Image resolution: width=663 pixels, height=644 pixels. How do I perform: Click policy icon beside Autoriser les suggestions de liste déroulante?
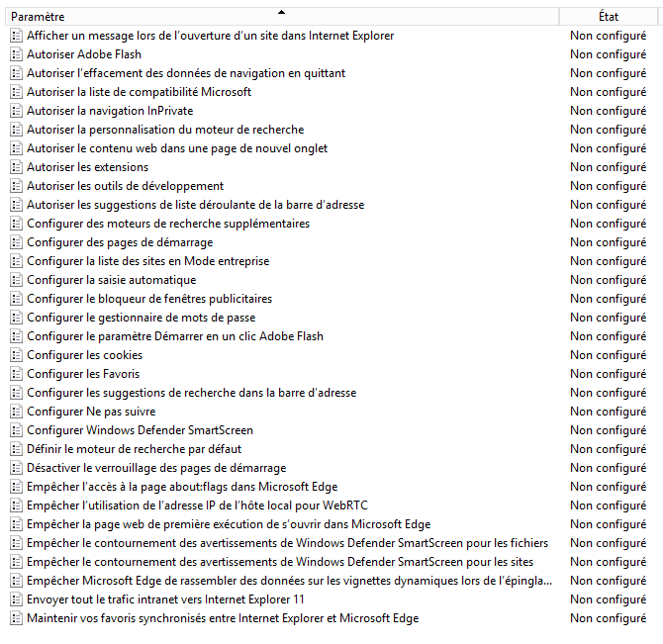pos(16,205)
